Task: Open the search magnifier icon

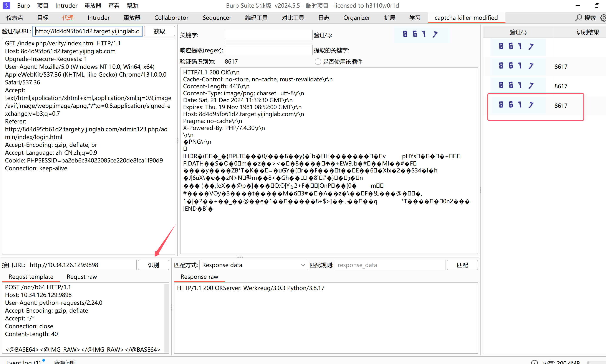Action: [x=579, y=18]
